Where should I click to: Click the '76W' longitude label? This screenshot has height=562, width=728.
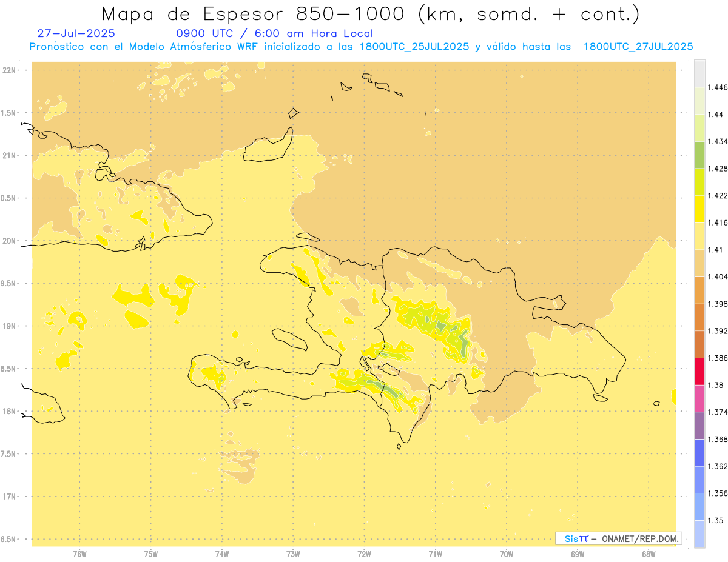[x=79, y=554]
